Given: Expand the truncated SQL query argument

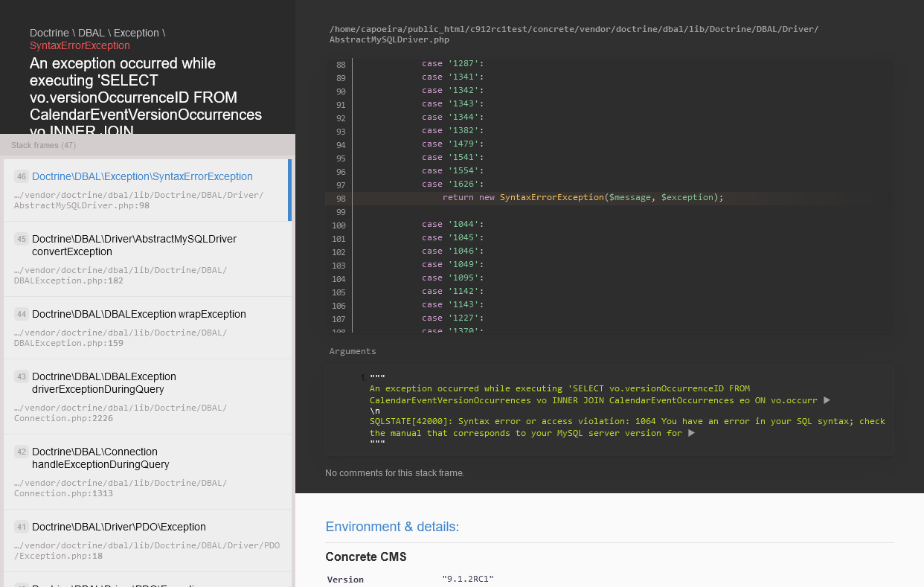Looking at the screenshot, I should coord(826,400).
